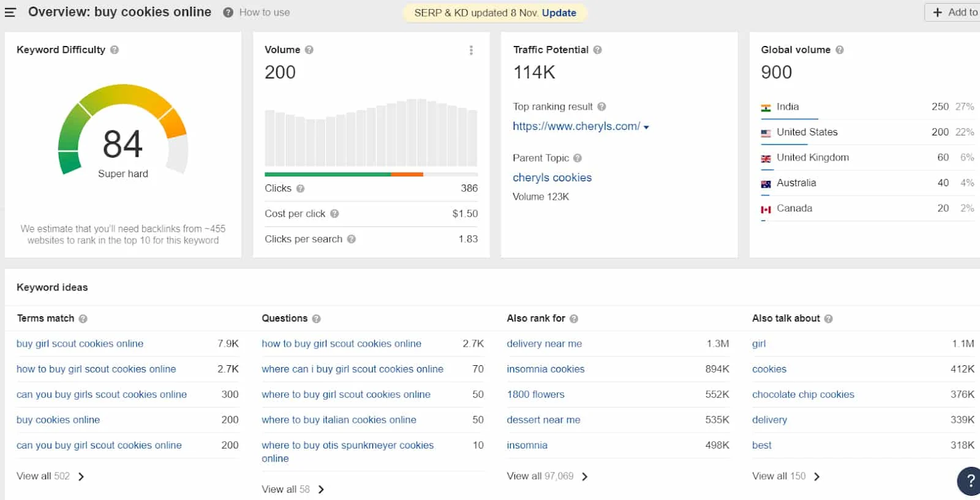Click Terms match info icon
This screenshot has height=500, width=980.
tap(83, 319)
